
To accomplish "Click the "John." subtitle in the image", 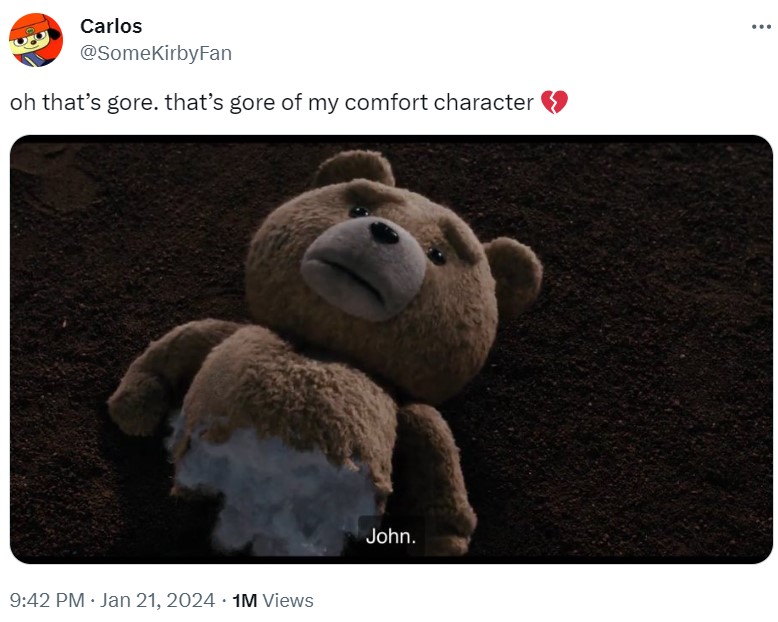I will (x=391, y=536).
